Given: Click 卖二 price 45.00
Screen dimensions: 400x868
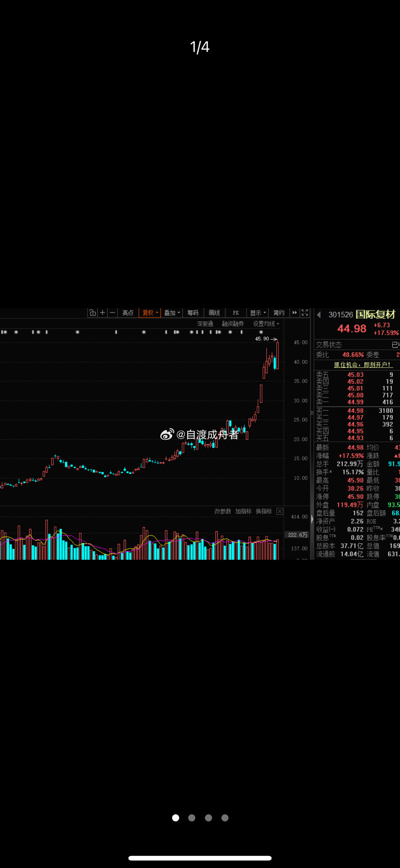Looking at the screenshot, I should tap(355, 395).
